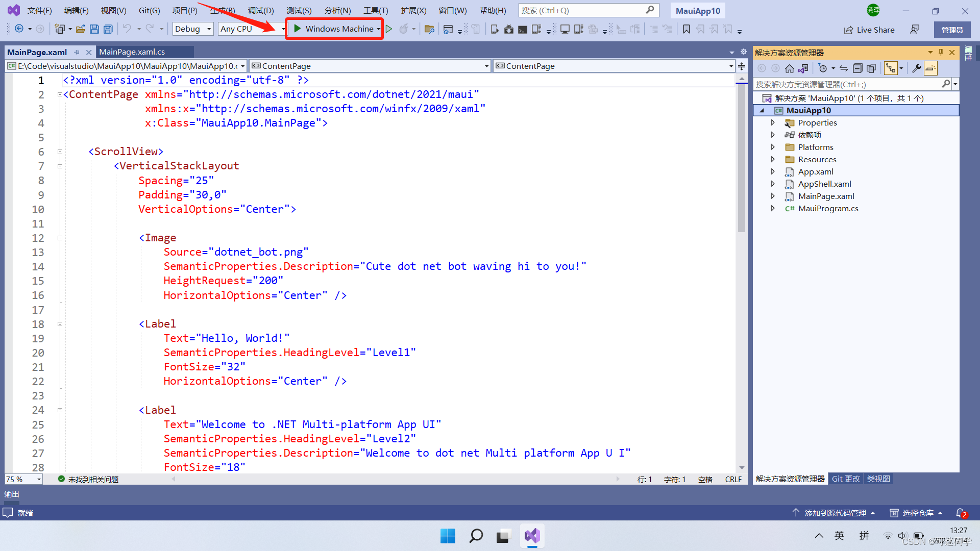The image size is (980, 551).
Task: Run the app on Windows Machine
Action: click(334, 29)
